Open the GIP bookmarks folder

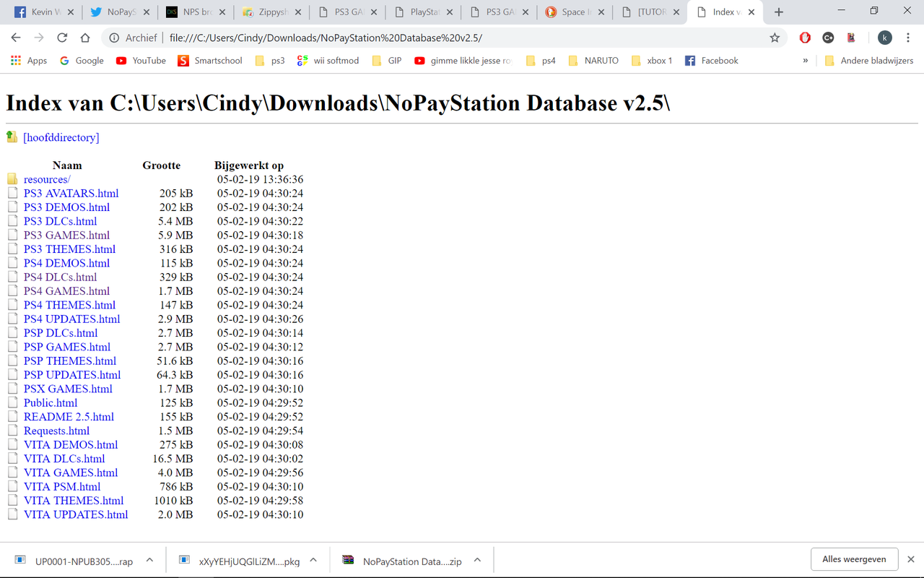point(386,61)
